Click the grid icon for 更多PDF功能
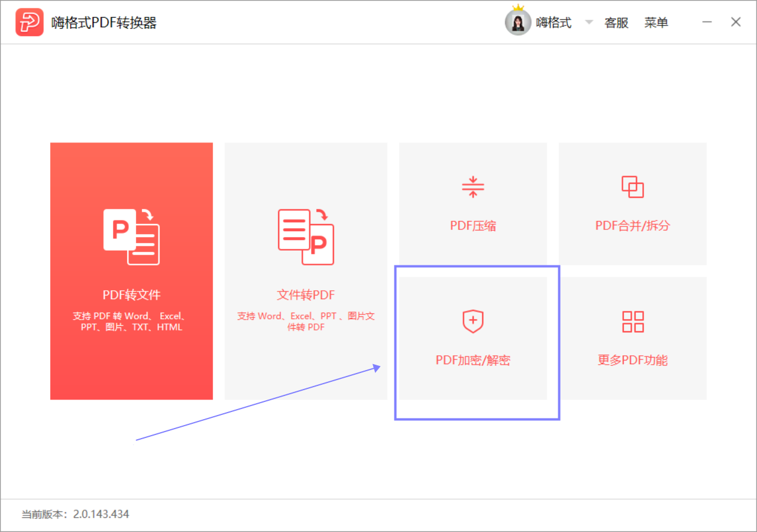Image resolution: width=757 pixels, height=532 pixels. coord(632,321)
